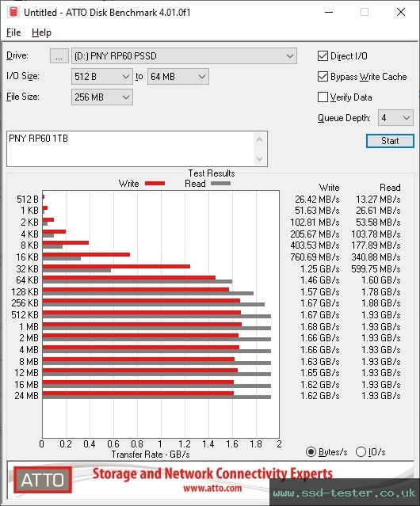
Task: Open the I/O Size minimum 512 B dropdown
Action: coord(102,77)
